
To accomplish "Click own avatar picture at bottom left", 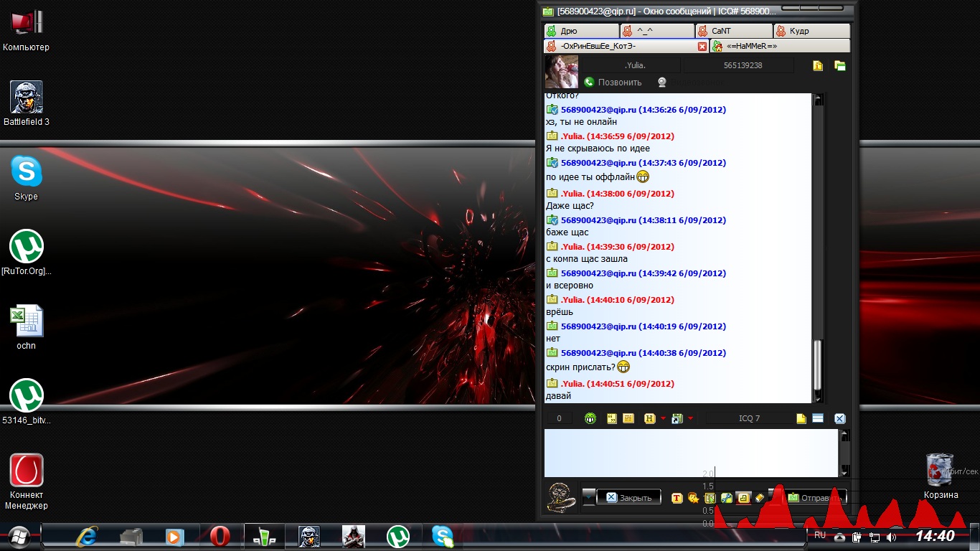I will point(561,498).
